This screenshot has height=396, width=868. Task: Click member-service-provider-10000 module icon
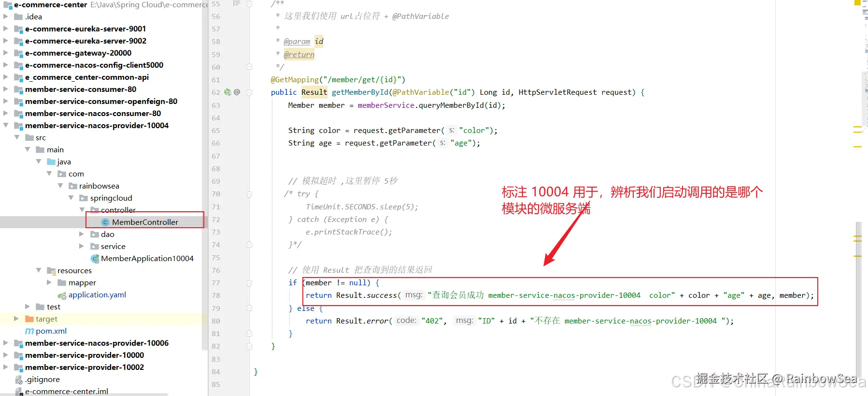(18, 355)
